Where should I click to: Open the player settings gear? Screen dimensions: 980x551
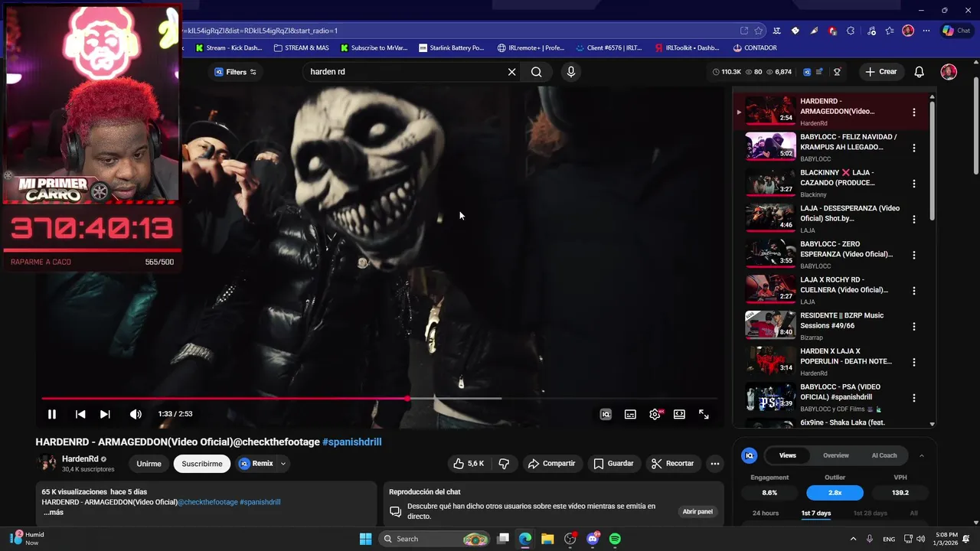tap(655, 414)
